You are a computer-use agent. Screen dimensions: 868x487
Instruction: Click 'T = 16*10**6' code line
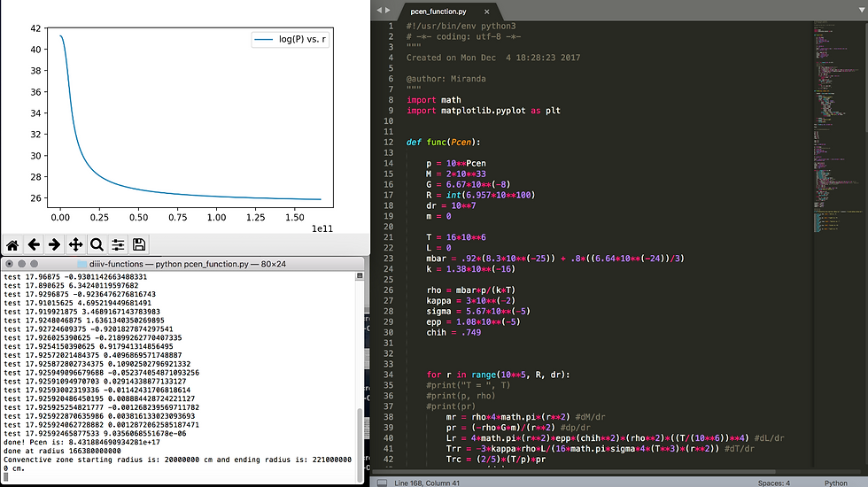pyautogui.click(x=456, y=237)
